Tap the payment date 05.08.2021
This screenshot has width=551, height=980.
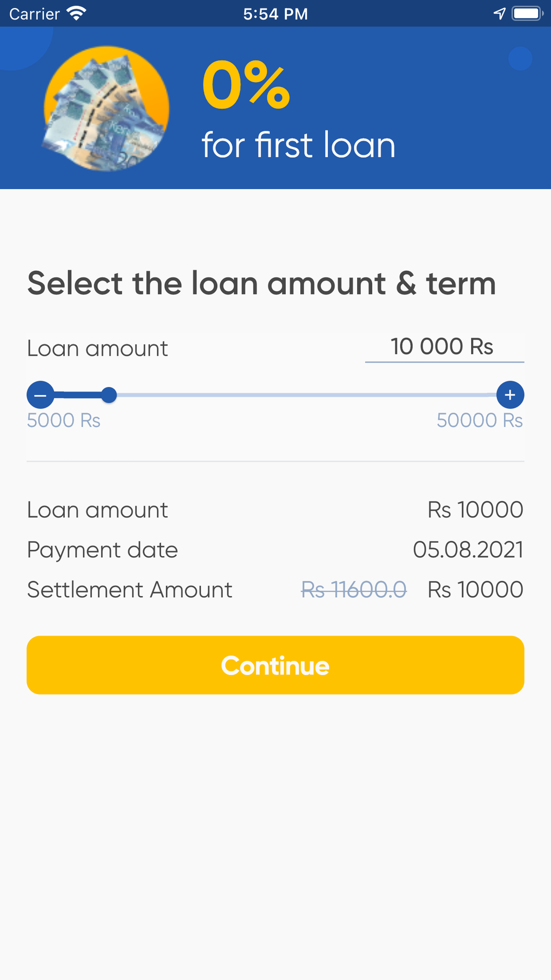point(468,550)
